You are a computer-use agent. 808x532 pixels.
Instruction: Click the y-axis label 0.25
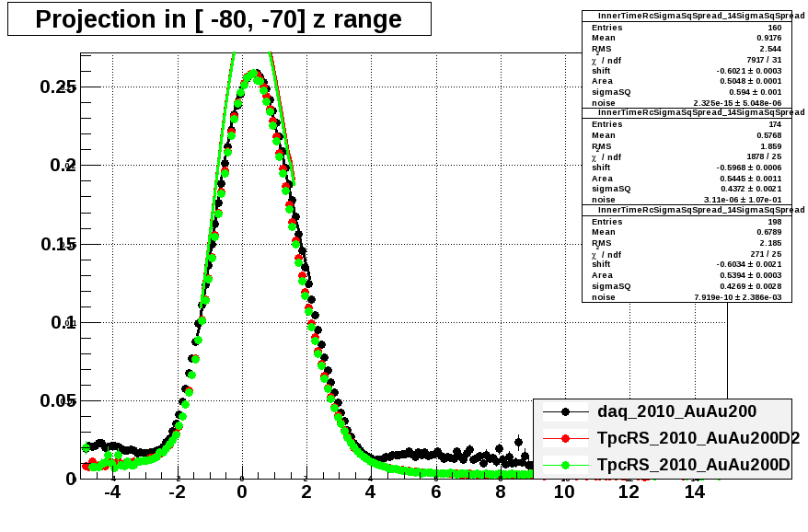pyautogui.click(x=58, y=87)
